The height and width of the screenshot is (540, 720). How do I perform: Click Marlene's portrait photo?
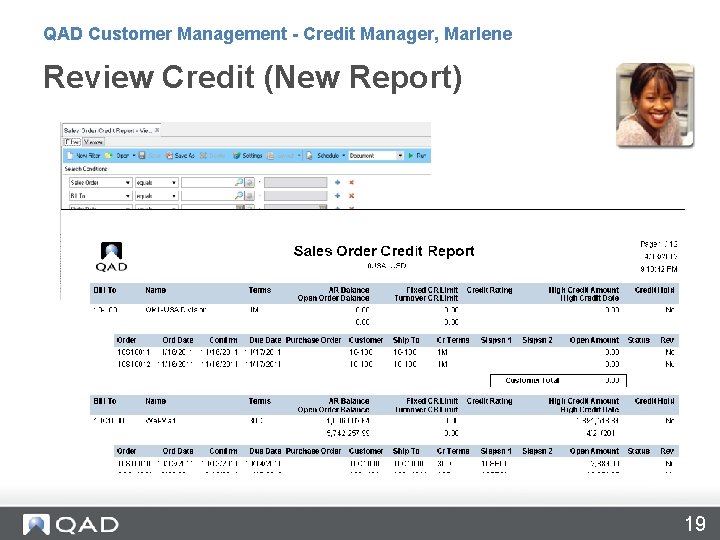pos(655,105)
